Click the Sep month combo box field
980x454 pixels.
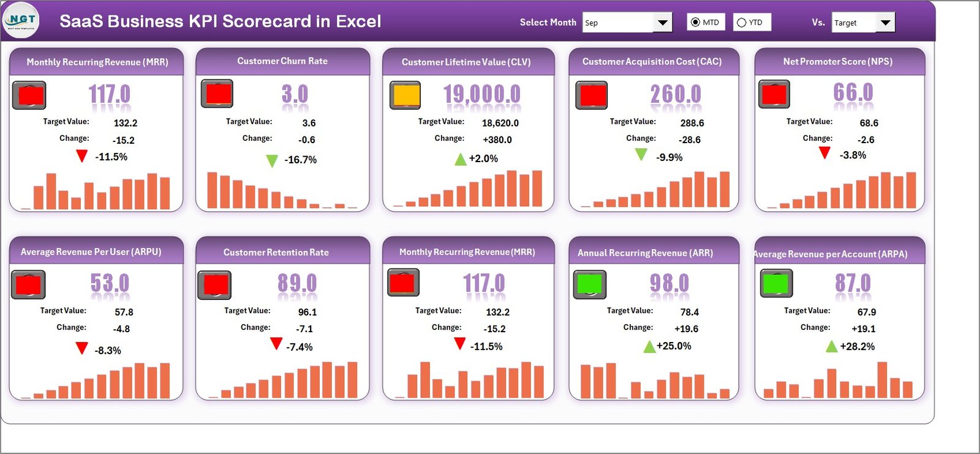click(x=617, y=23)
